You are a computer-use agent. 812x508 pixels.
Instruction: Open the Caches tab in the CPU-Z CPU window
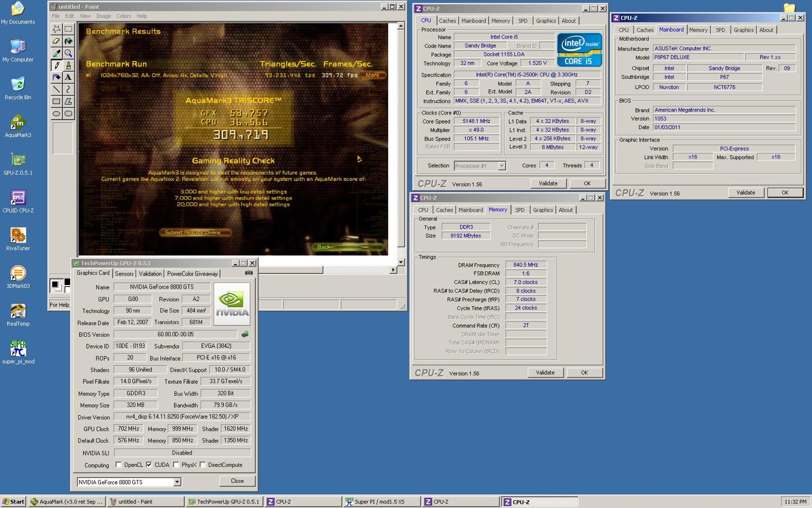tap(447, 21)
